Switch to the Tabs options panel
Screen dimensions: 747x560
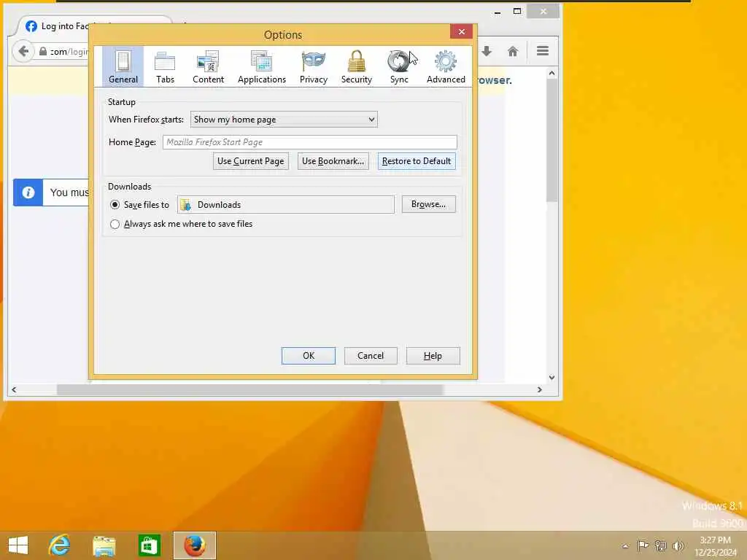point(166,66)
